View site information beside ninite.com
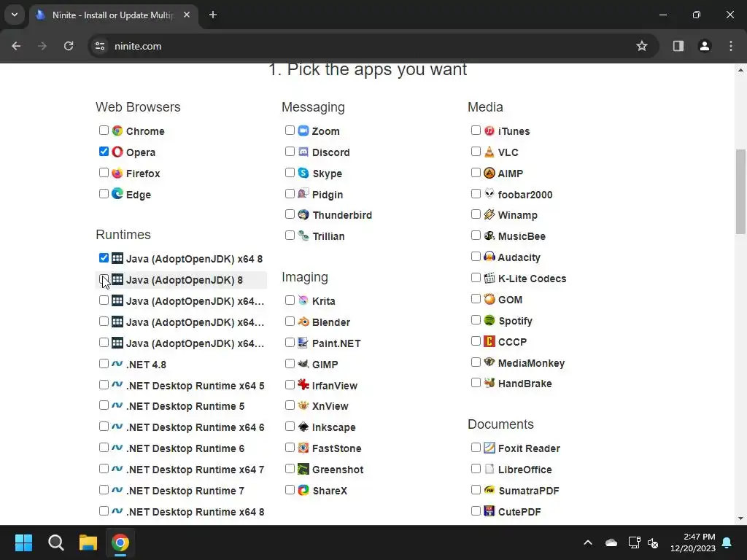The image size is (747, 560). [x=100, y=46]
